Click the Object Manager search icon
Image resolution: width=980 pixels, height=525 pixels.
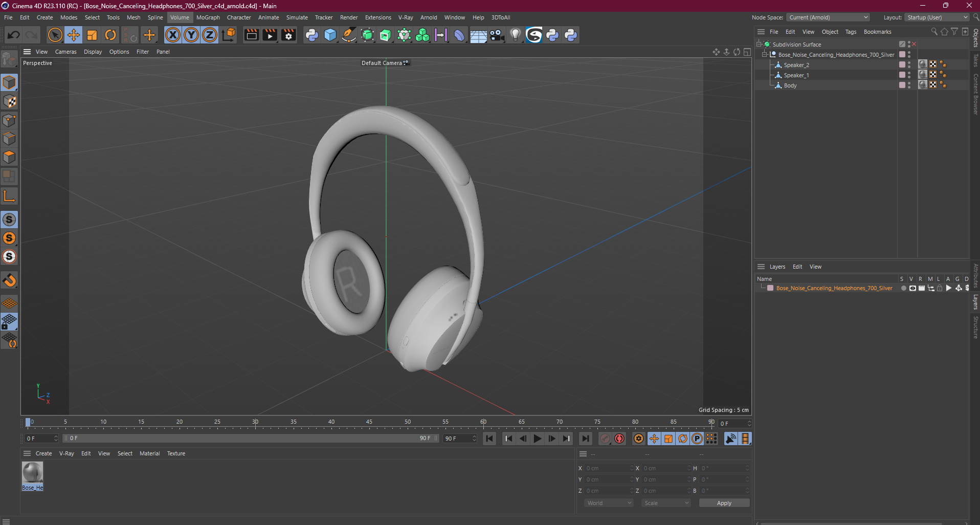point(934,32)
